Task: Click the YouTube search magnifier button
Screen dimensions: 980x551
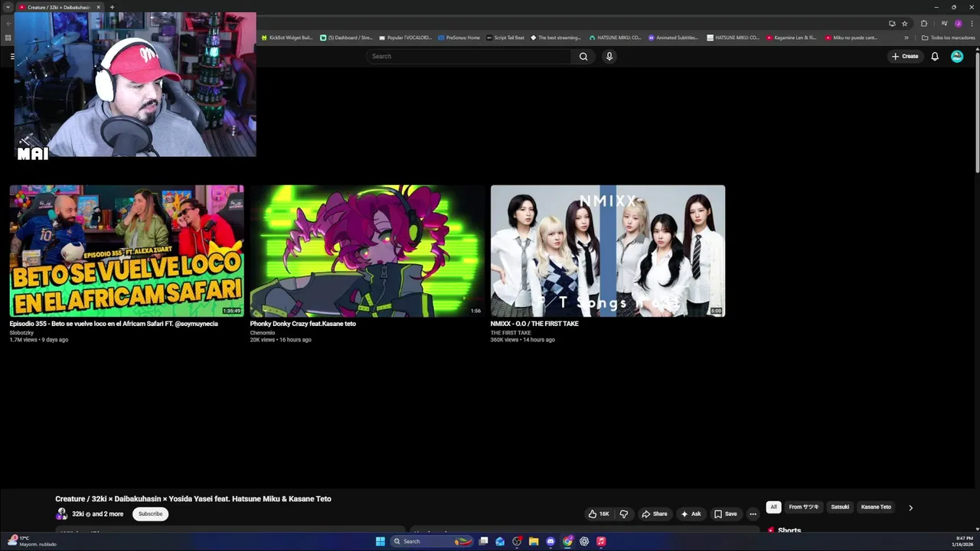Action: point(583,56)
